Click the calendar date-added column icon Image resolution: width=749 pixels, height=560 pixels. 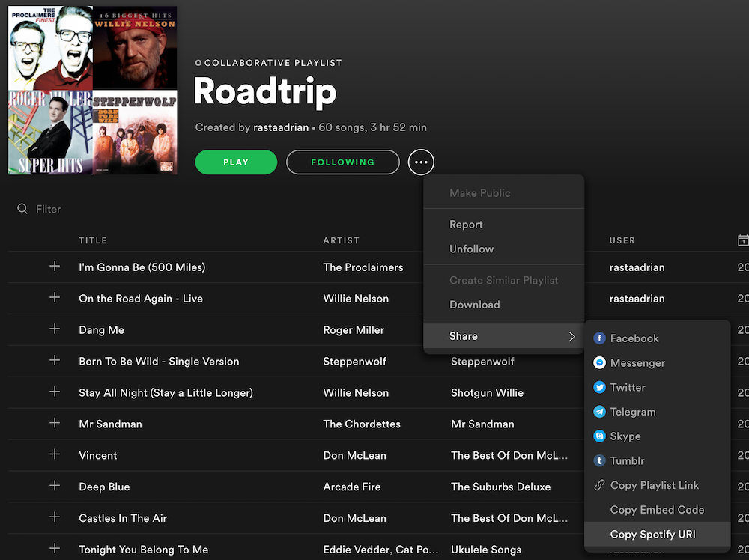point(743,240)
